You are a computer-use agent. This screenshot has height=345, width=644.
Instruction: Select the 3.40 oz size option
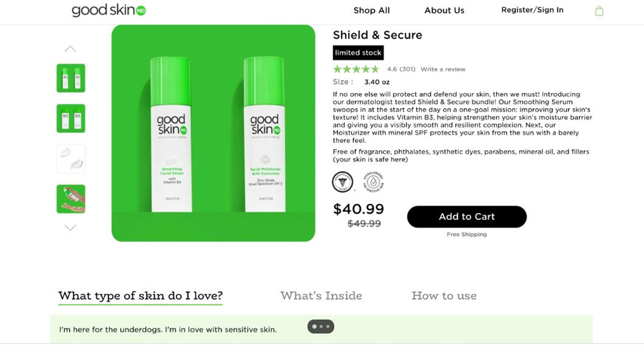377,82
